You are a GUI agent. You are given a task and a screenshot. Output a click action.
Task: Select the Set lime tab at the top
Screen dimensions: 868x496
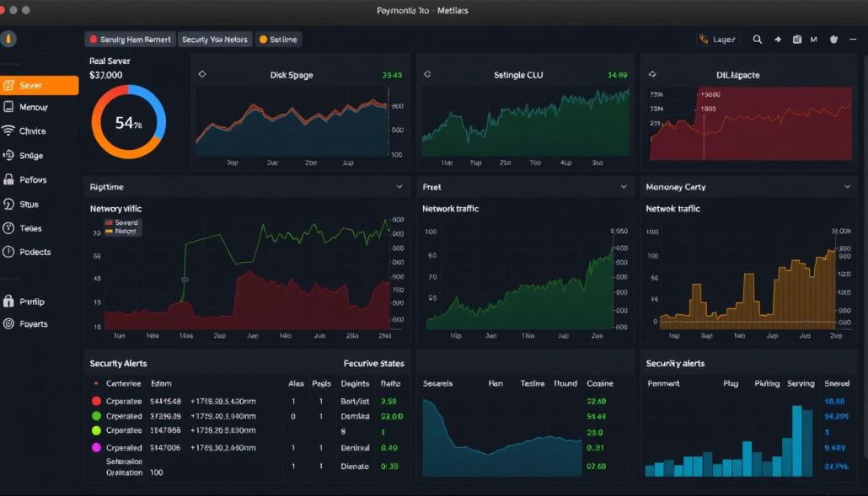click(278, 39)
